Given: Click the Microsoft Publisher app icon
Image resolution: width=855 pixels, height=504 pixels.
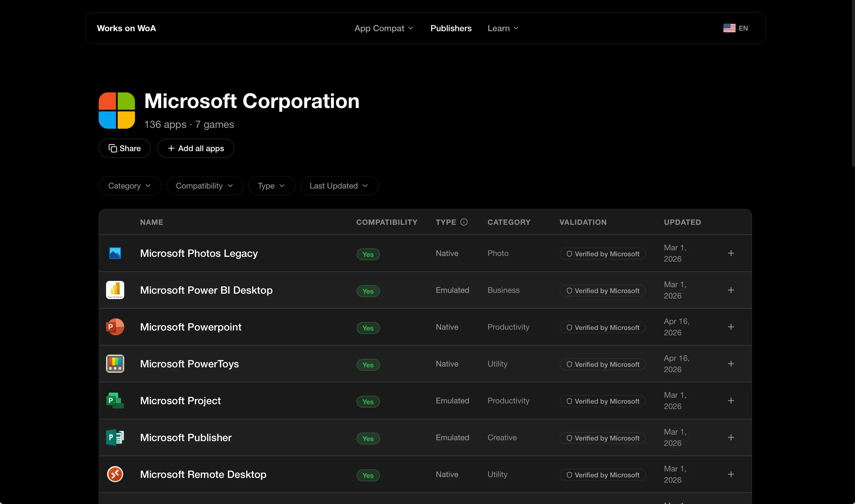Looking at the screenshot, I should click(115, 437).
